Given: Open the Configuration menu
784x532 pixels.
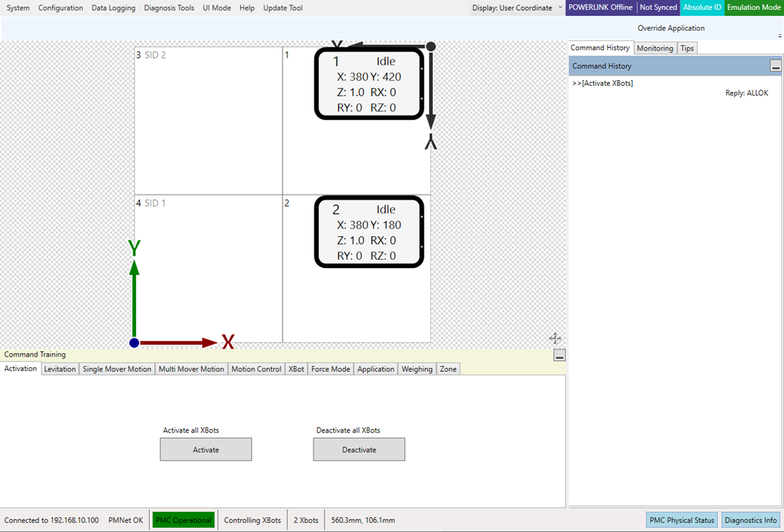Looking at the screenshot, I should (61, 8).
